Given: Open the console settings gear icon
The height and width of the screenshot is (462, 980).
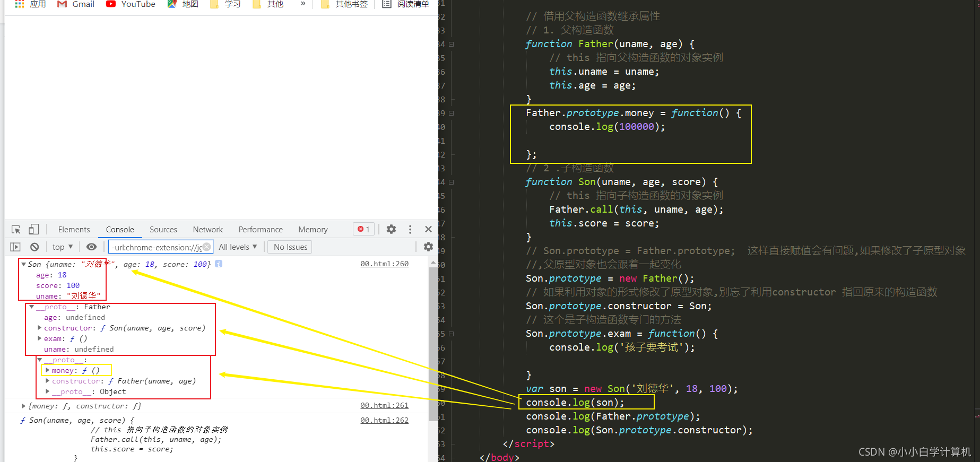Looking at the screenshot, I should click(428, 247).
